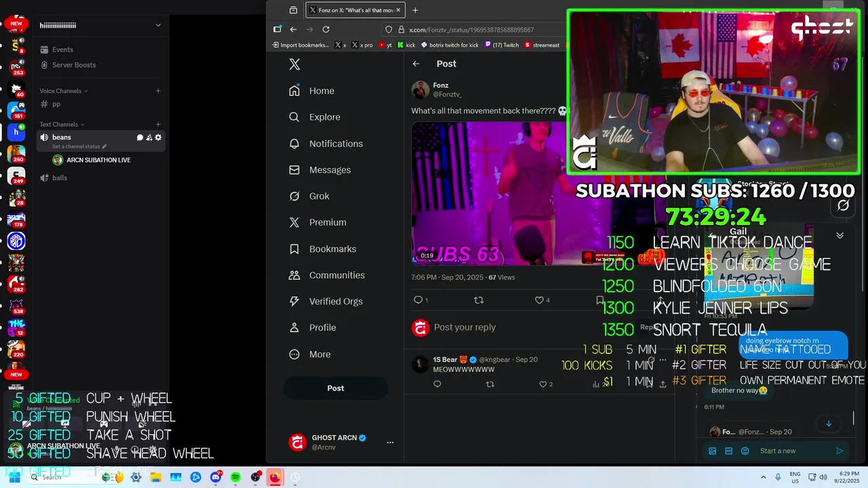Screen dimensions: 868x488
Task: Open Profile in X sidebar
Action: pyautogui.click(x=313, y=327)
